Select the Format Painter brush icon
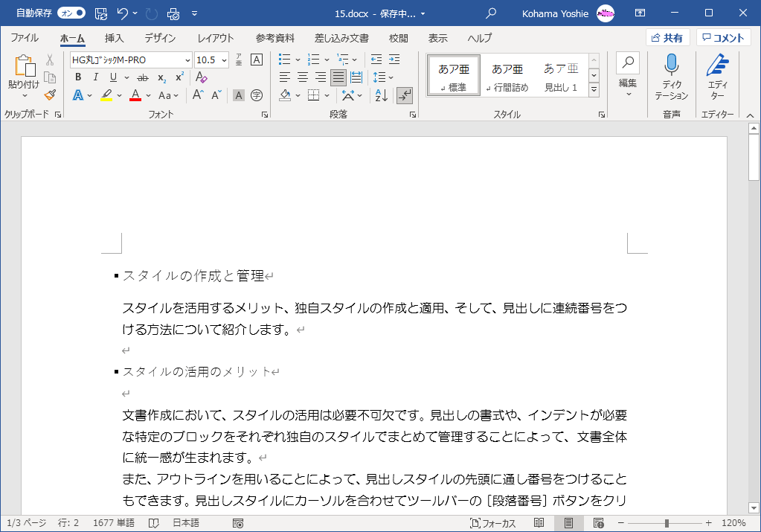 click(50, 95)
